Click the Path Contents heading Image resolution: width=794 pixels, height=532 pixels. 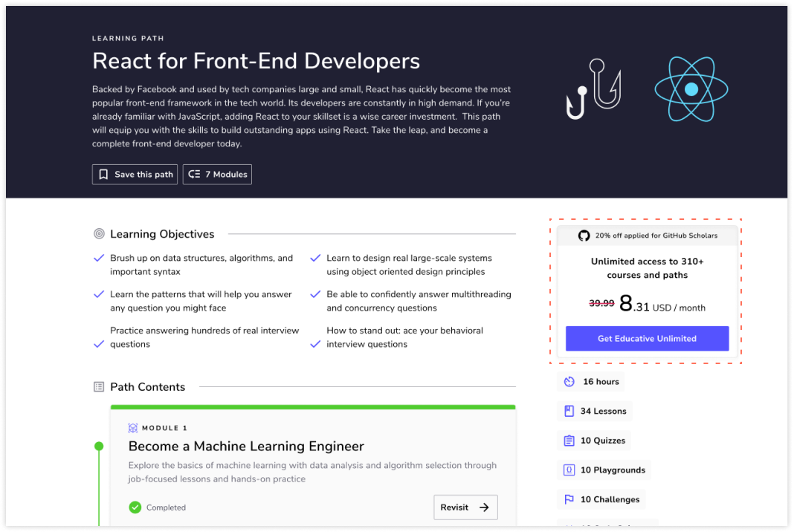pyautogui.click(x=148, y=387)
